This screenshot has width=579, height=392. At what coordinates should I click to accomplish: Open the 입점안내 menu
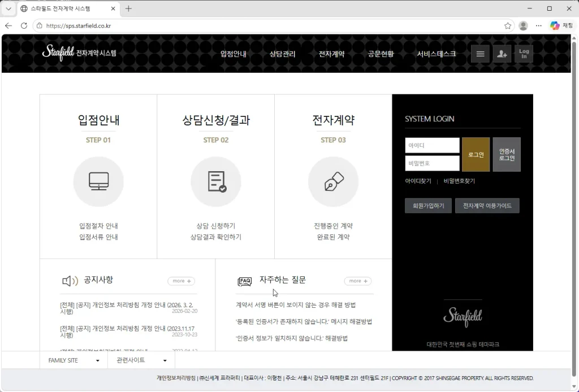point(234,54)
